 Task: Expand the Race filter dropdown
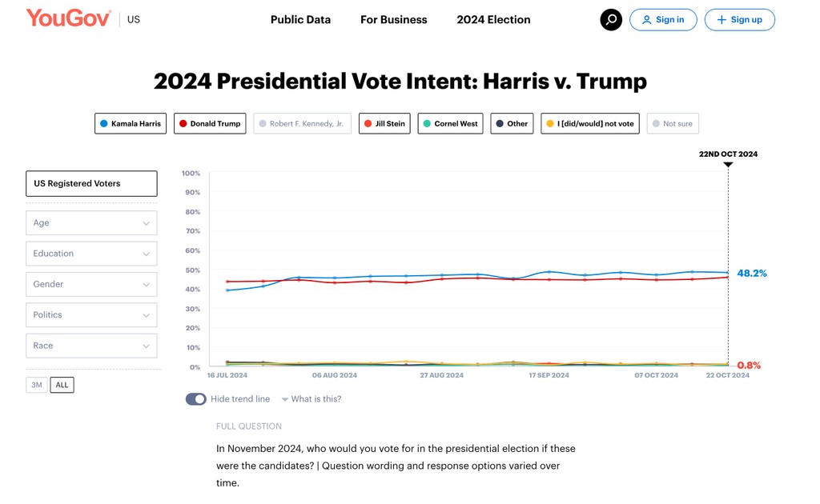(x=91, y=346)
